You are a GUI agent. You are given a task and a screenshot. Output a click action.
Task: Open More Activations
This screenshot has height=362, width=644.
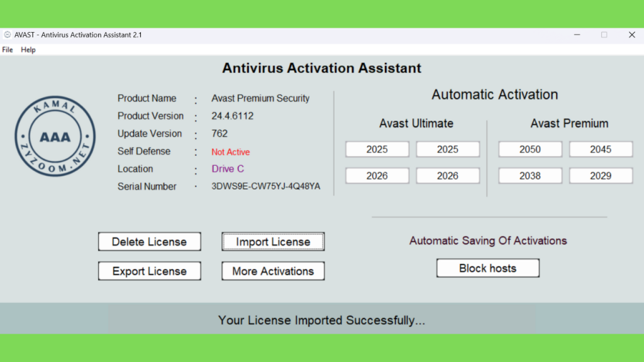click(273, 271)
